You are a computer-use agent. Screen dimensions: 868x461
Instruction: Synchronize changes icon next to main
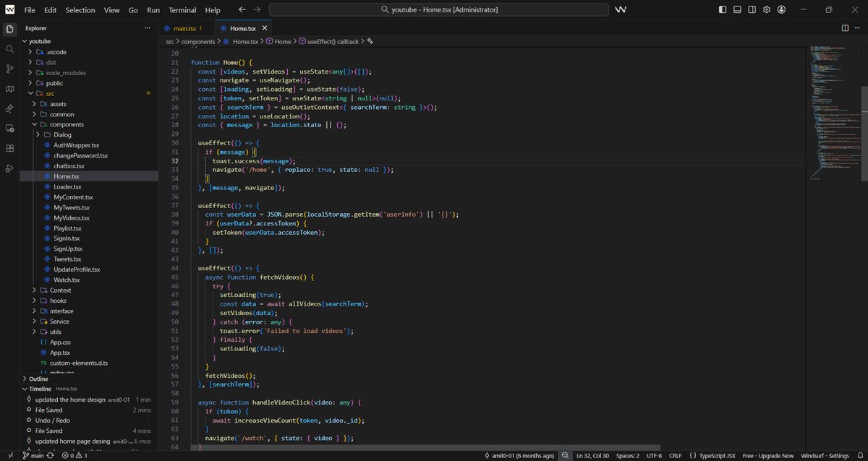51,456
